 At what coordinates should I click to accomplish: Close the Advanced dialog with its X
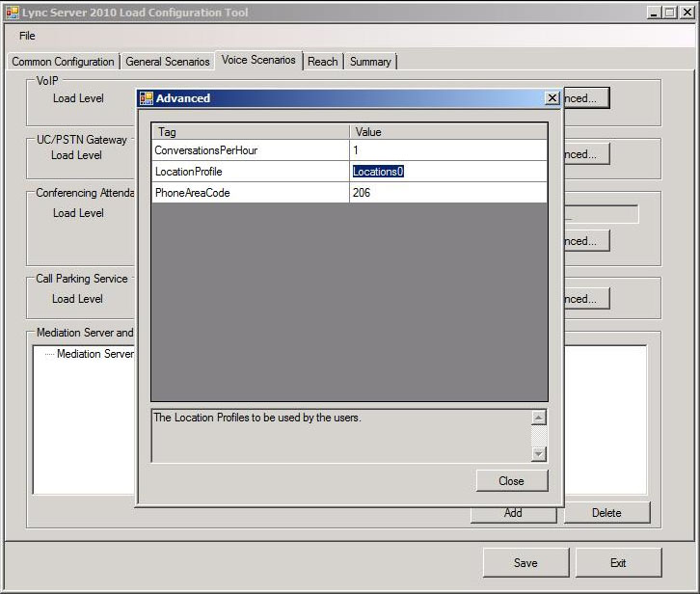(552, 97)
